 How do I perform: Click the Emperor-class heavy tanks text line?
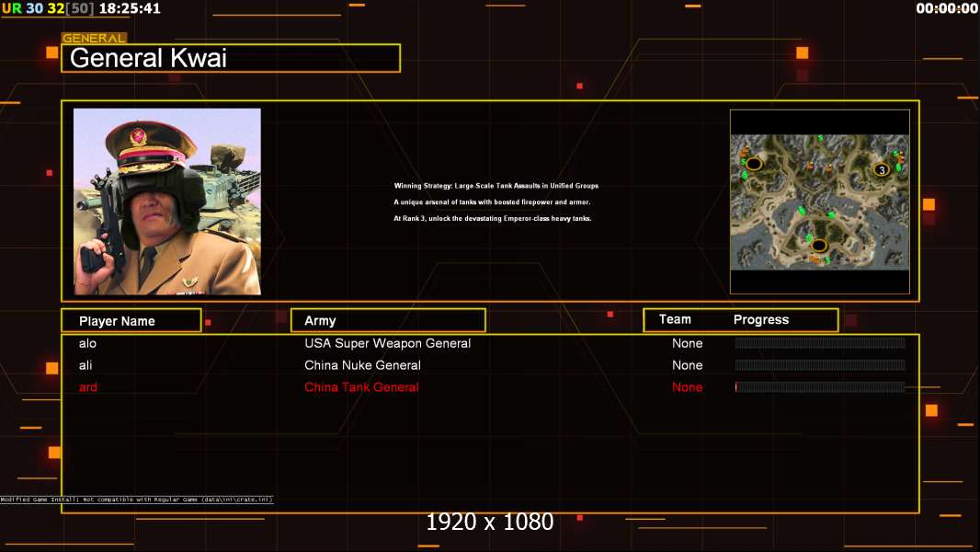[493, 219]
